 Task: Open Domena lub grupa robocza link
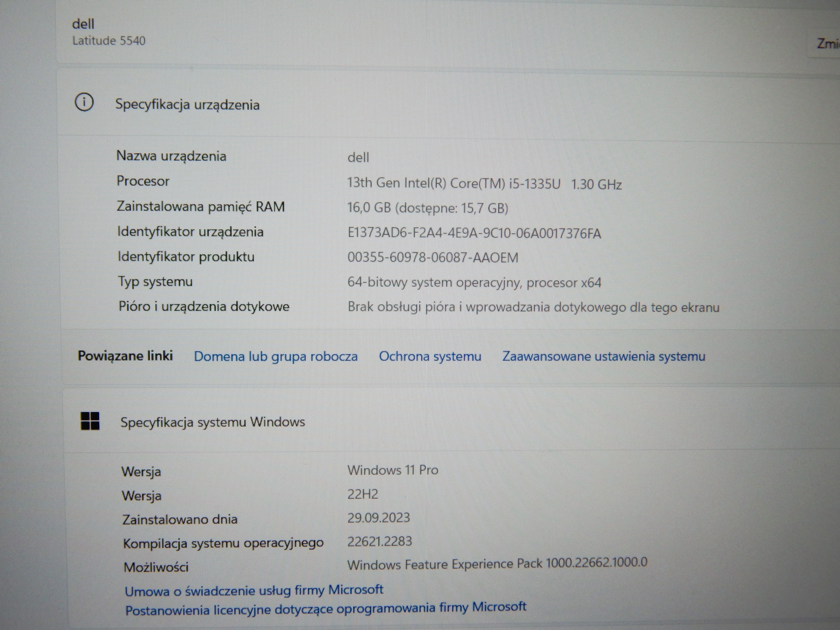point(276,356)
